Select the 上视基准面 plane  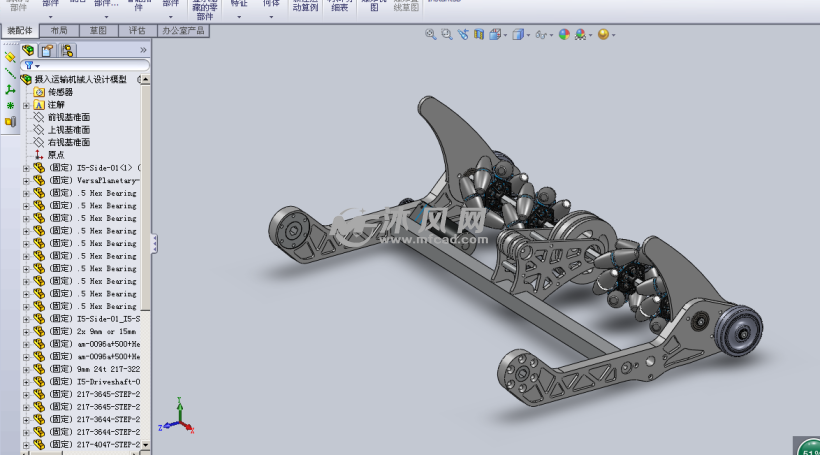[x=69, y=130]
